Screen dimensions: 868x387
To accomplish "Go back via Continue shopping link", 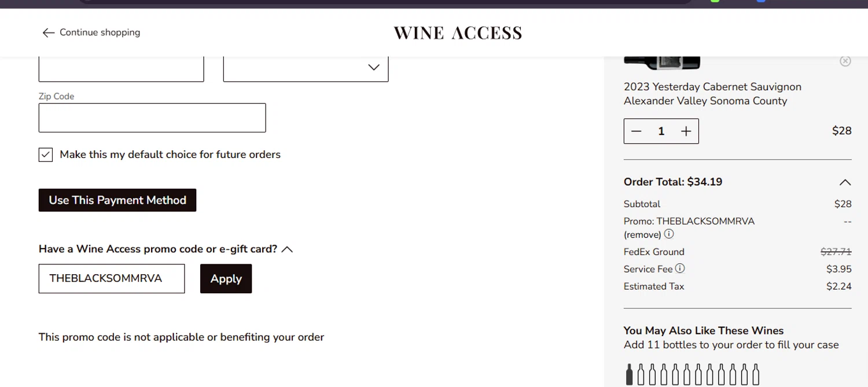I will click(100, 32).
